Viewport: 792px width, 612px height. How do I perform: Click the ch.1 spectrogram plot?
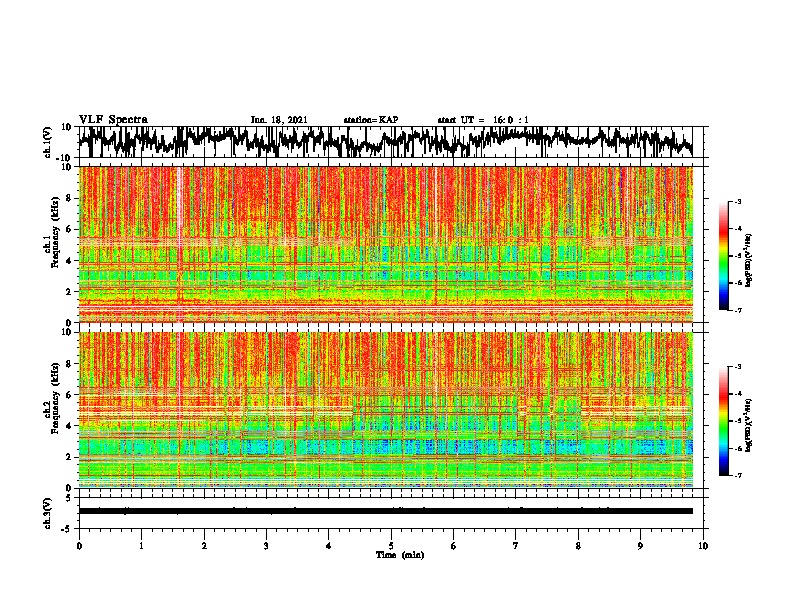(x=385, y=244)
